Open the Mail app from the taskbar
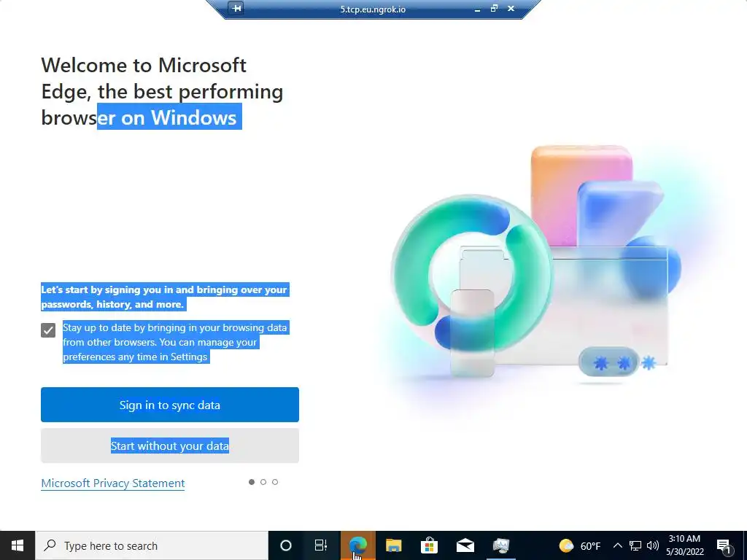 coord(465,545)
